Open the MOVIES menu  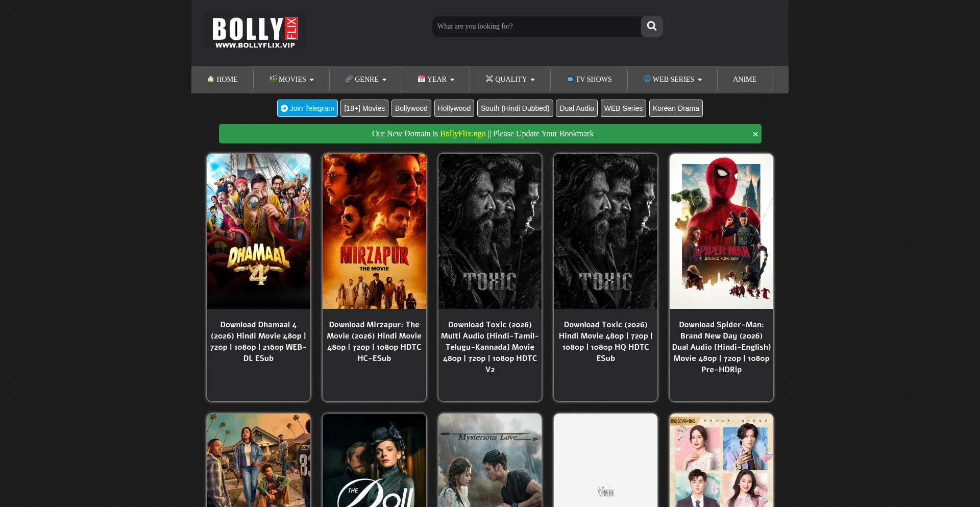coord(291,79)
